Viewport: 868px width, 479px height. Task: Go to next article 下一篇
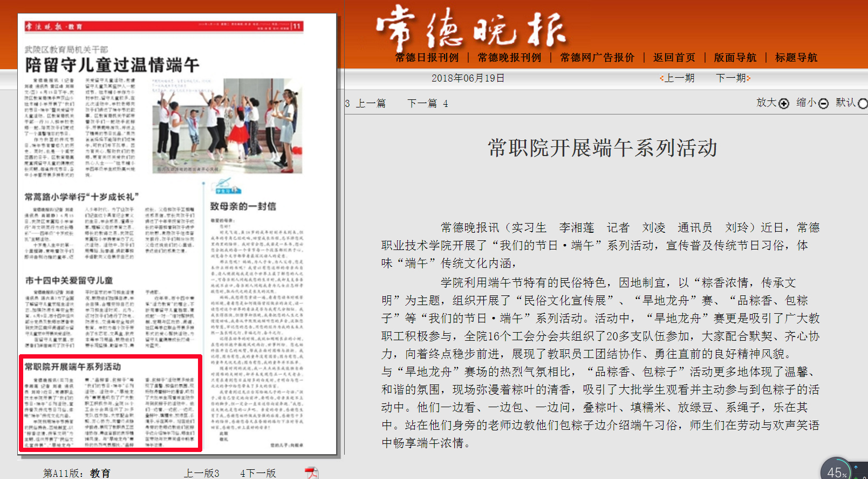(422, 103)
